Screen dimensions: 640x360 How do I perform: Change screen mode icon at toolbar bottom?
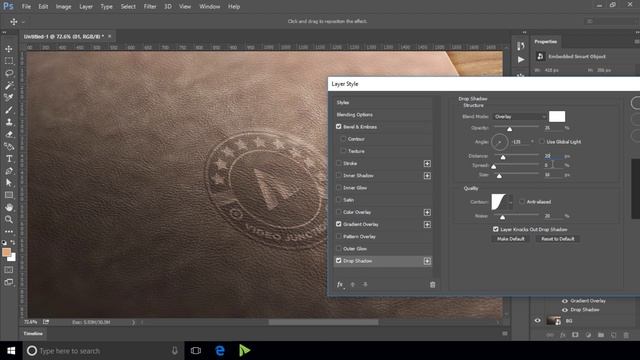pyautogui.click(x=9, y=282)
